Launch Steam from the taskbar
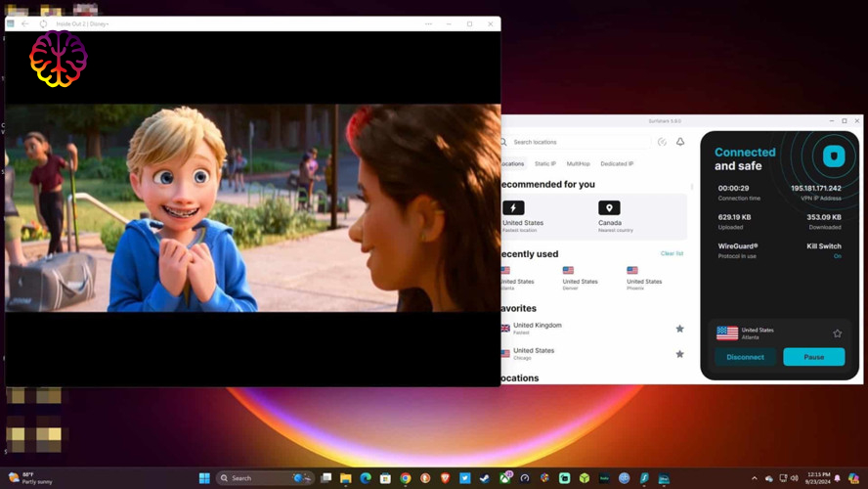Image resolution: width=868 pixels, height=489 pixels. tap(485, 478)
